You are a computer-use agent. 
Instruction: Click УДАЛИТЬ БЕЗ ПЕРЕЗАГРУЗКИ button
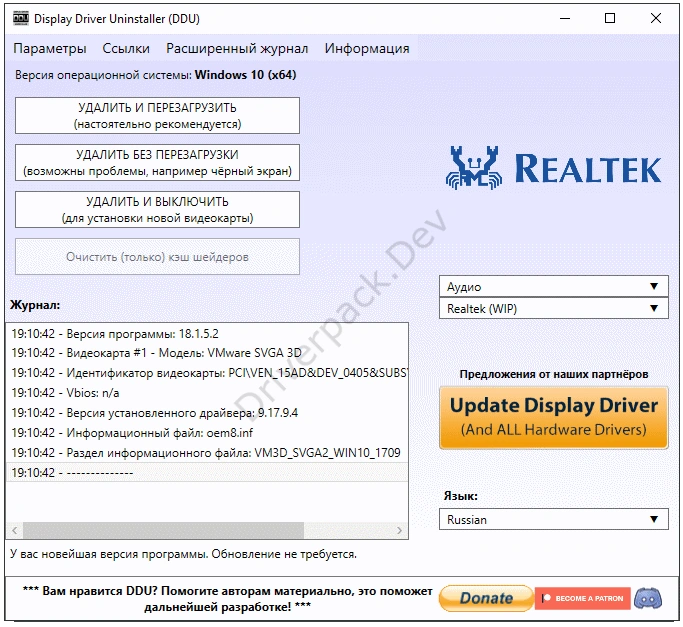click(157, 163)
